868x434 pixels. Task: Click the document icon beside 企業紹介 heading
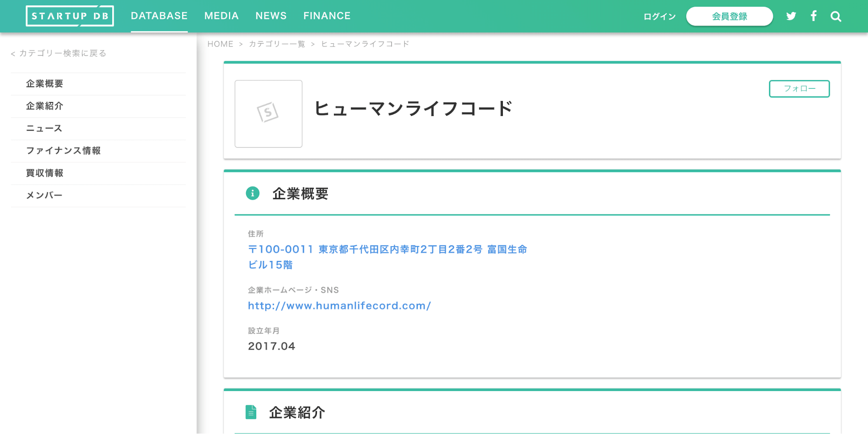251,412
